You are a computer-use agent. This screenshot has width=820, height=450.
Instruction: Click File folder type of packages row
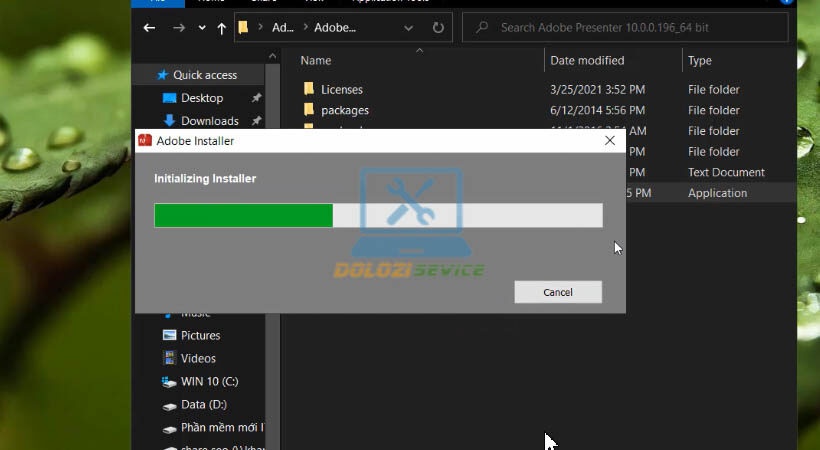click(713, 110)
